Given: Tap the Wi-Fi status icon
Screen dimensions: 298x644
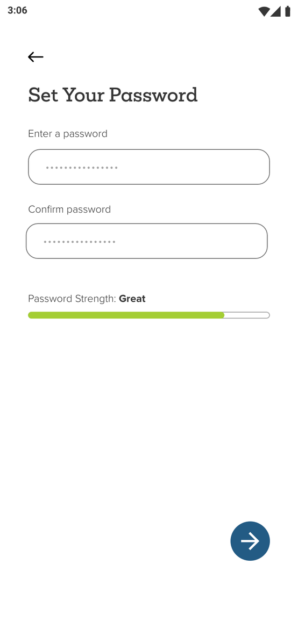Looking at the screenshot, I should [x=264, y=11].
